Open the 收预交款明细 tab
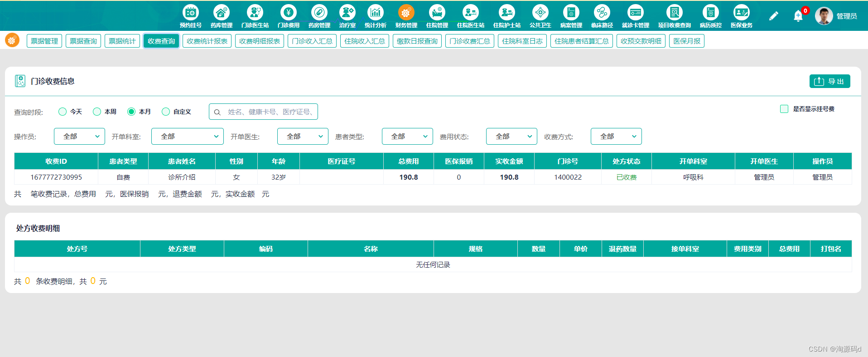This screenshot has height=357, width=868. click(641, 41)
